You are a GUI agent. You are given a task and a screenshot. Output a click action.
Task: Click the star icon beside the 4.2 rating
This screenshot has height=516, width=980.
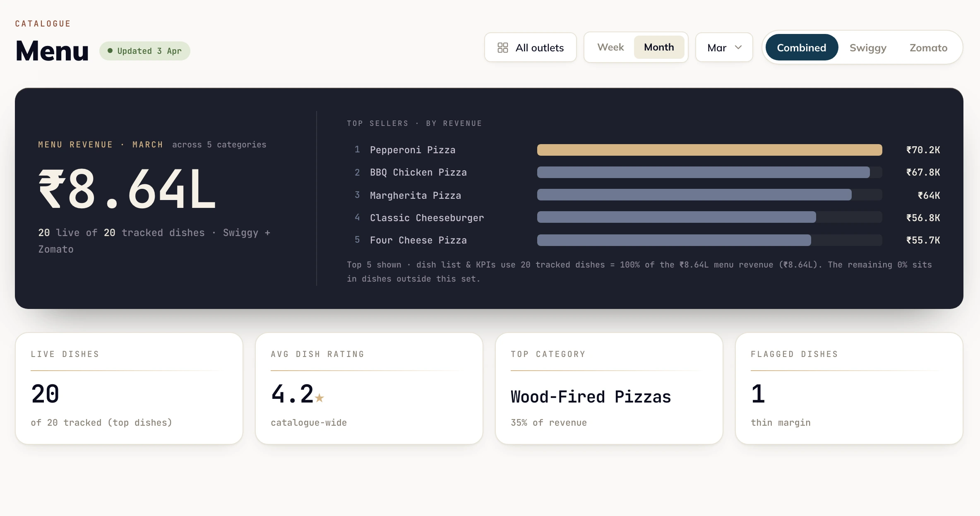319,398
